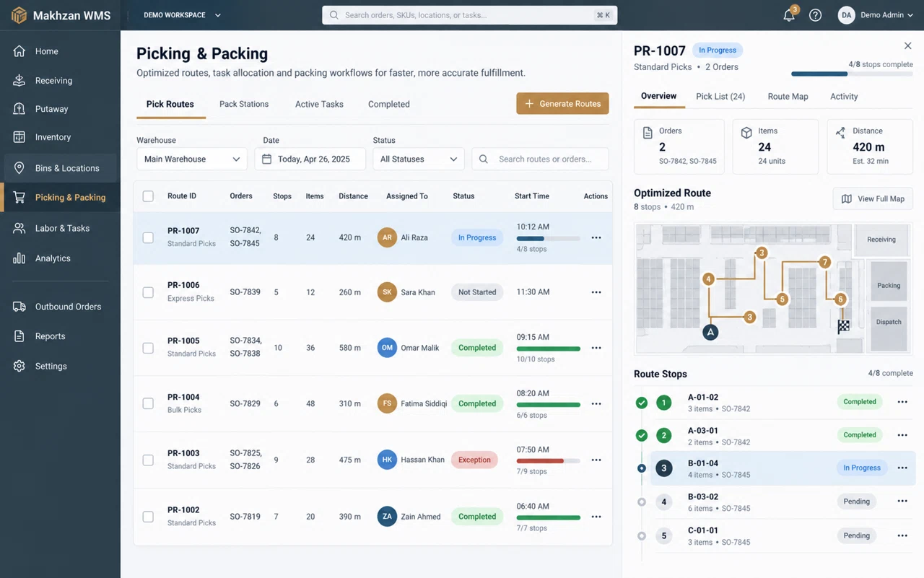Click the Exception status badge for PR-1003
924x578 pixels.
coord(474,460)
